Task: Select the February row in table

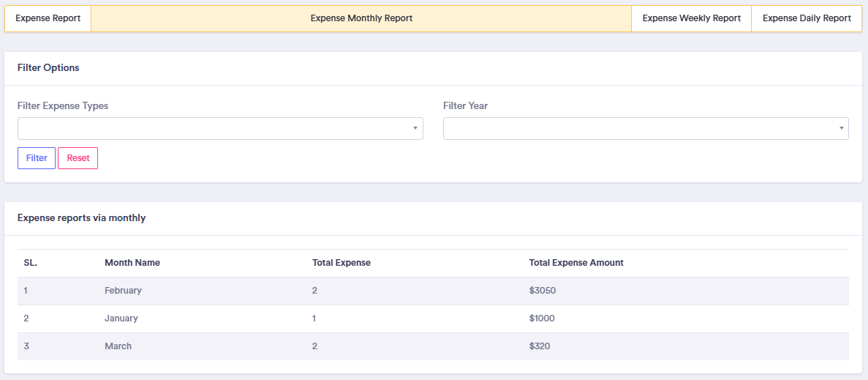Action: (123, 291)
